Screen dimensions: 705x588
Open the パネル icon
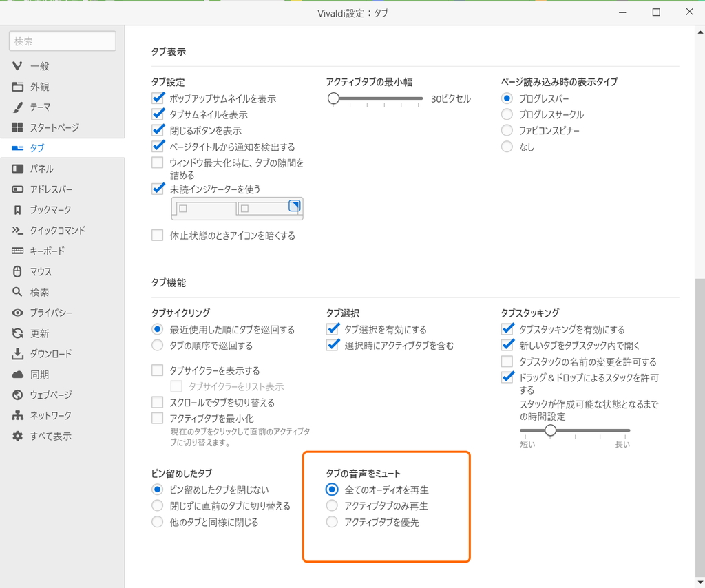click(17, 169)
